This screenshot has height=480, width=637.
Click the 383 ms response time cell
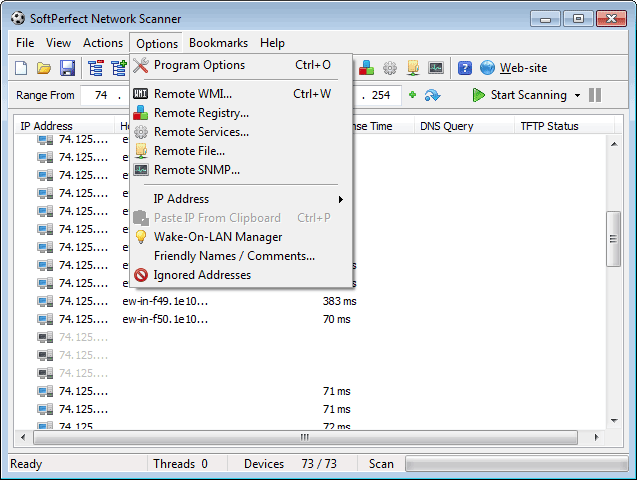click(340, 301)
